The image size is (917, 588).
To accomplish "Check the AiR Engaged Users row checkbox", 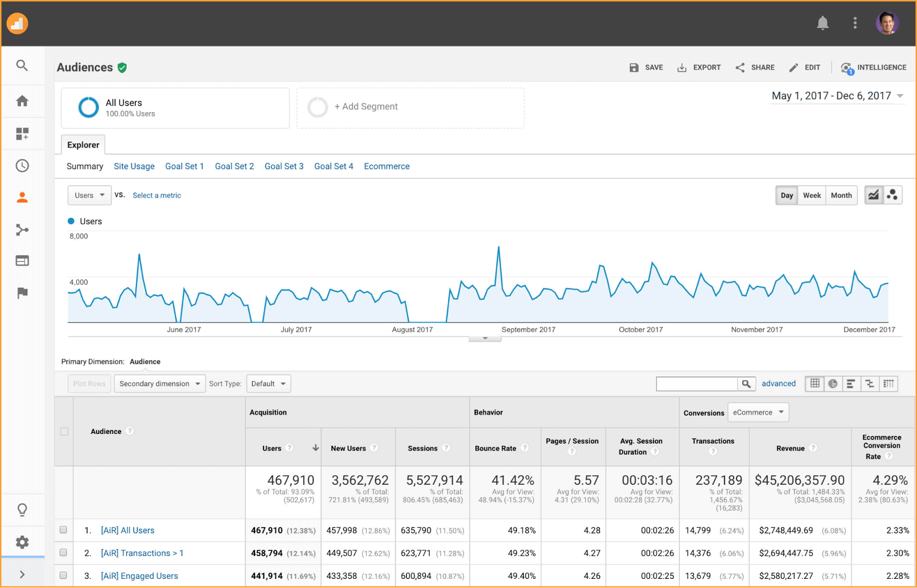I will point(64,575).
